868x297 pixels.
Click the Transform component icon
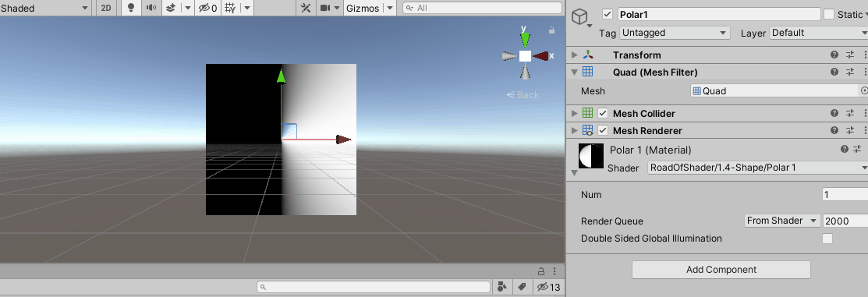[x=588, y=55]
